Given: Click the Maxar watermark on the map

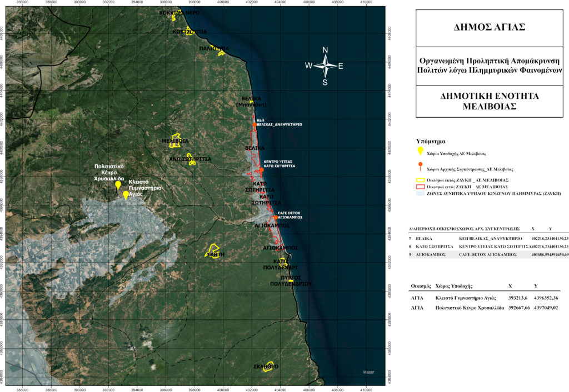Looking at the screenshot, I should 368,372.
